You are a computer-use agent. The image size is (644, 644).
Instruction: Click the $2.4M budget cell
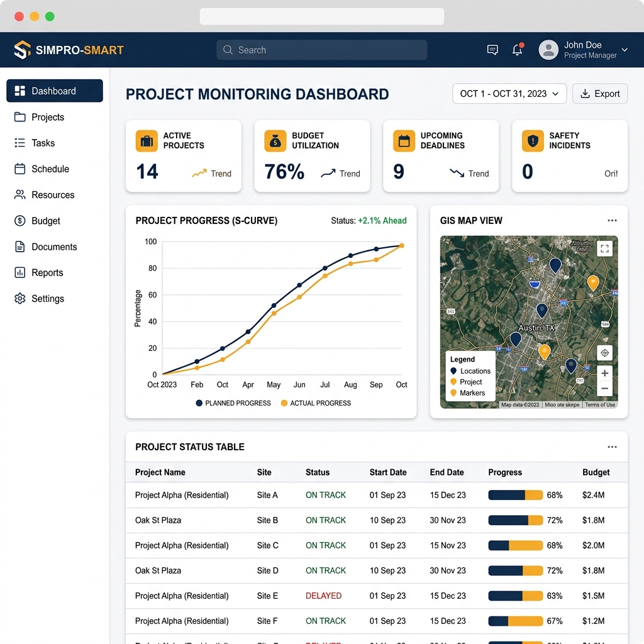(593, 495)
